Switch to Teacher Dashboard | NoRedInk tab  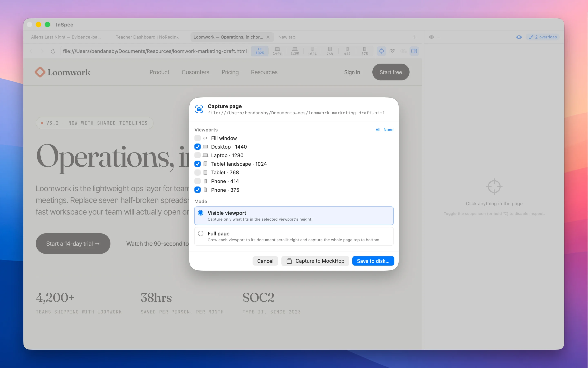click(x=147, y=37)
